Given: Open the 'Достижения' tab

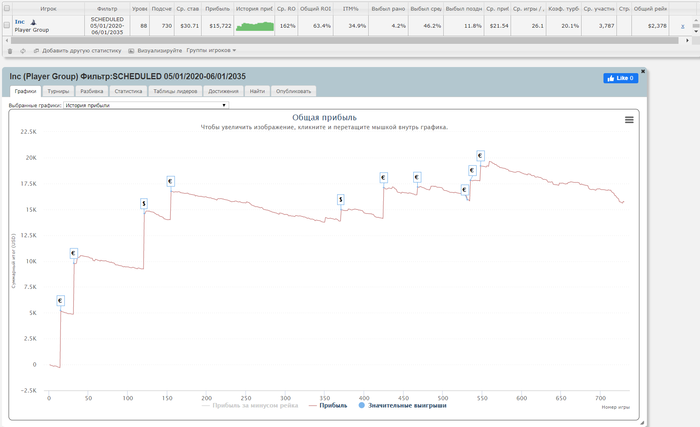Looking at the screenshot, I should pyautogui.click(x=223, y=91).
